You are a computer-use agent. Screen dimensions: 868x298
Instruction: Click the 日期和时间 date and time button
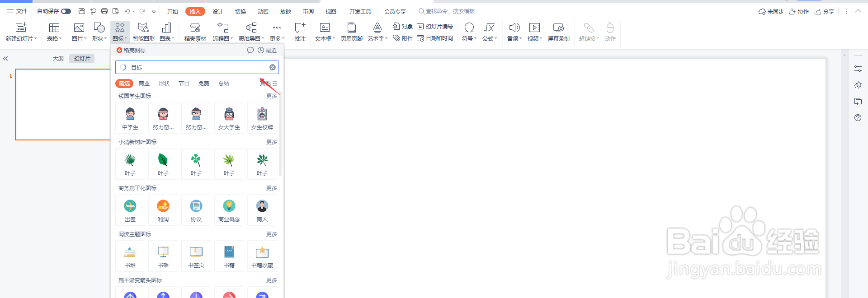coord(435,38)
